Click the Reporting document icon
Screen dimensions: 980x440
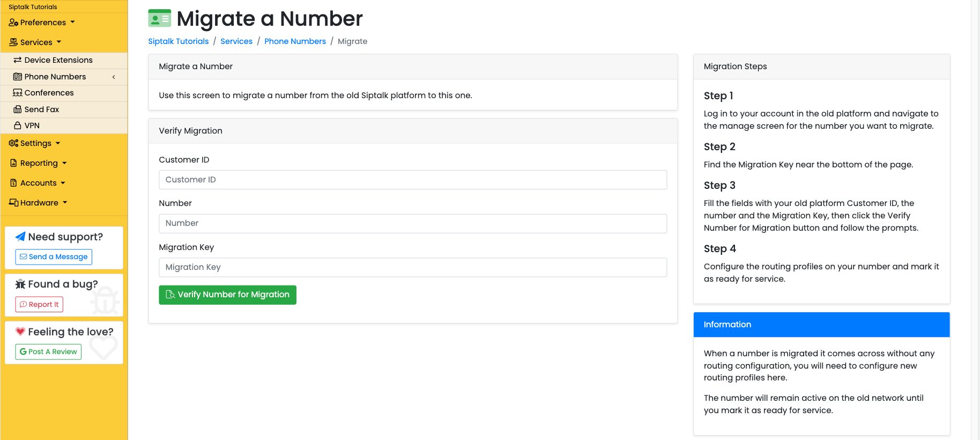[13, 163]
